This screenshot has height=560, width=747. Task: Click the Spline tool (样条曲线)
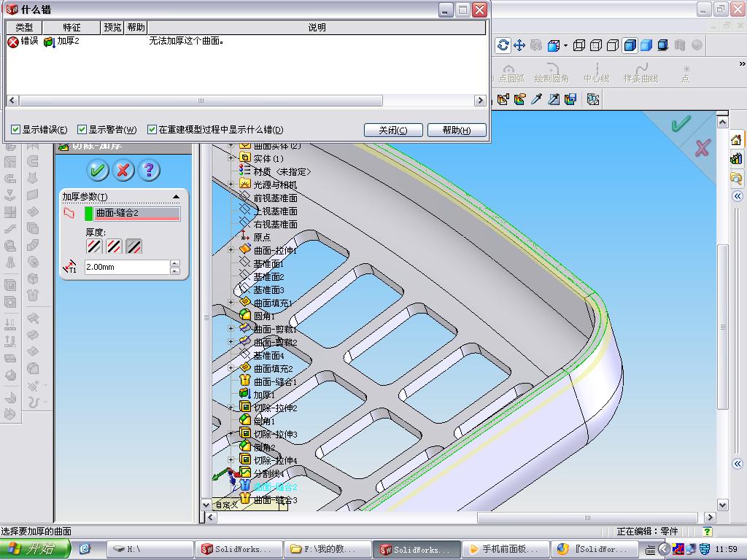coord(640,74)
